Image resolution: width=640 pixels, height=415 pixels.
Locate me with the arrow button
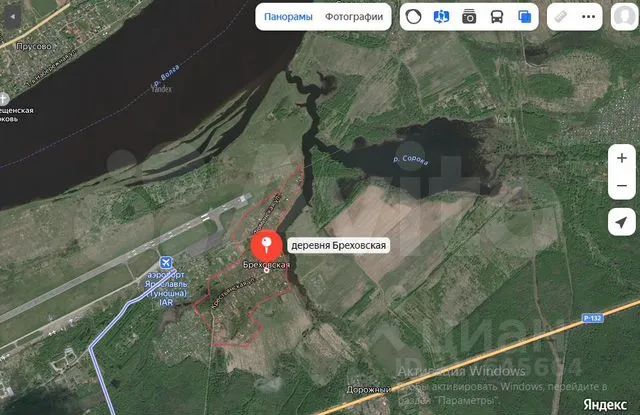(622, 222)
